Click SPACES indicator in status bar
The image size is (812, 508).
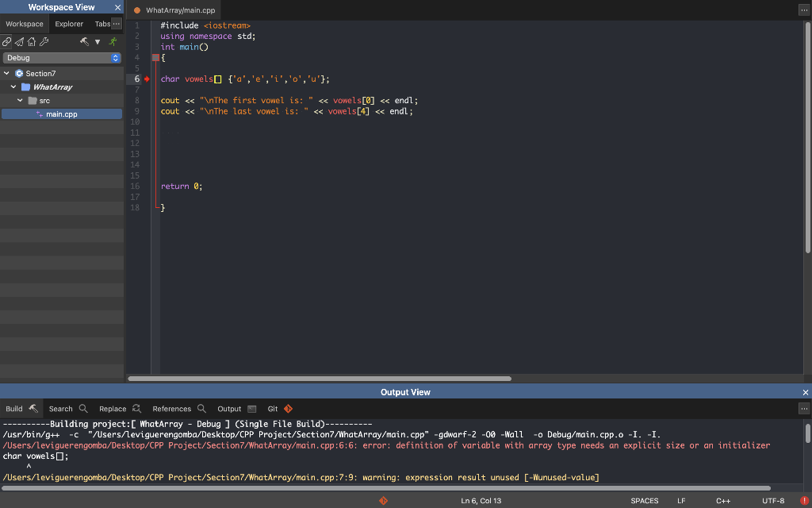(x=644, y=500)
